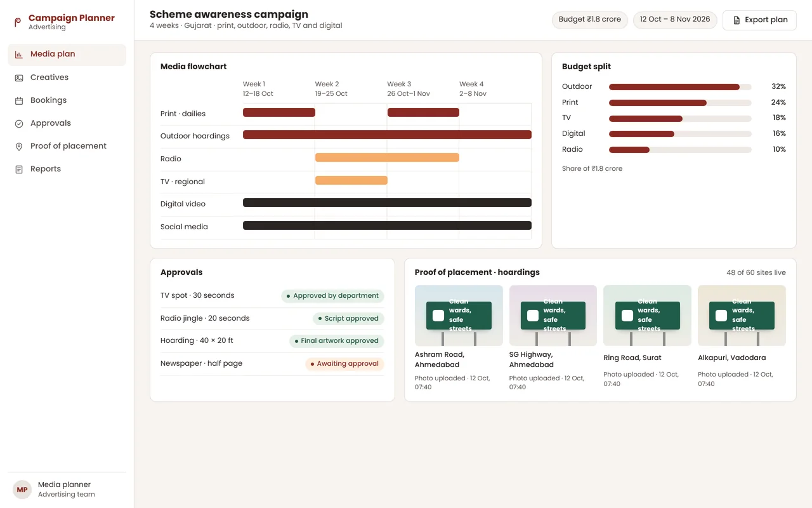
Task: Open the Ring Road, Surat hoarding photo
Action: click(x=647, y=316)
